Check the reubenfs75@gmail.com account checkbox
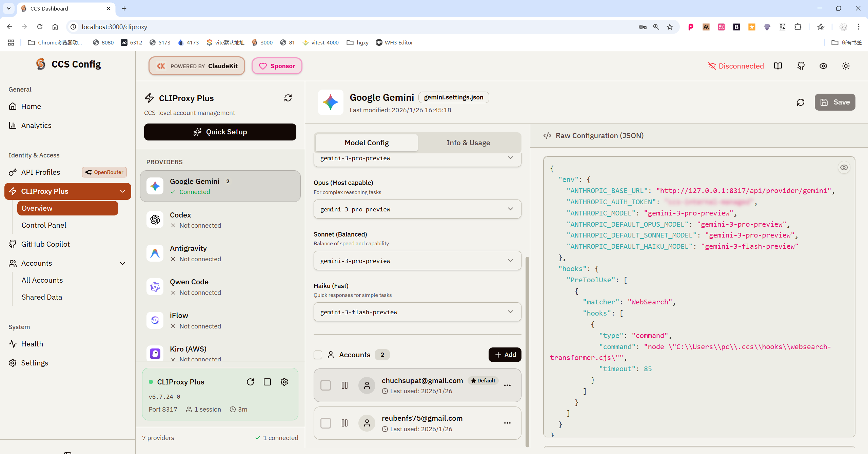 pos(325,423)
